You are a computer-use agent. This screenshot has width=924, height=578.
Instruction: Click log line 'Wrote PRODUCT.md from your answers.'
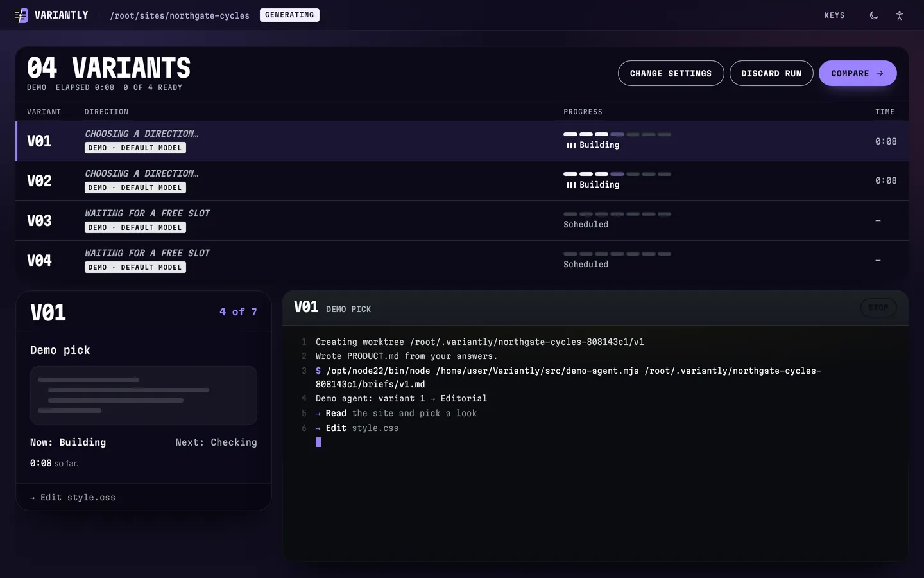tap(407, 356)
